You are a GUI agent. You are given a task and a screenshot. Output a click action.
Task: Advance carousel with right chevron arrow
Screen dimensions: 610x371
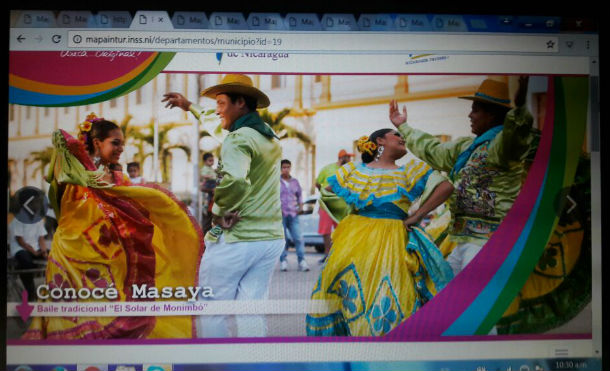click(x=571, y=204)
